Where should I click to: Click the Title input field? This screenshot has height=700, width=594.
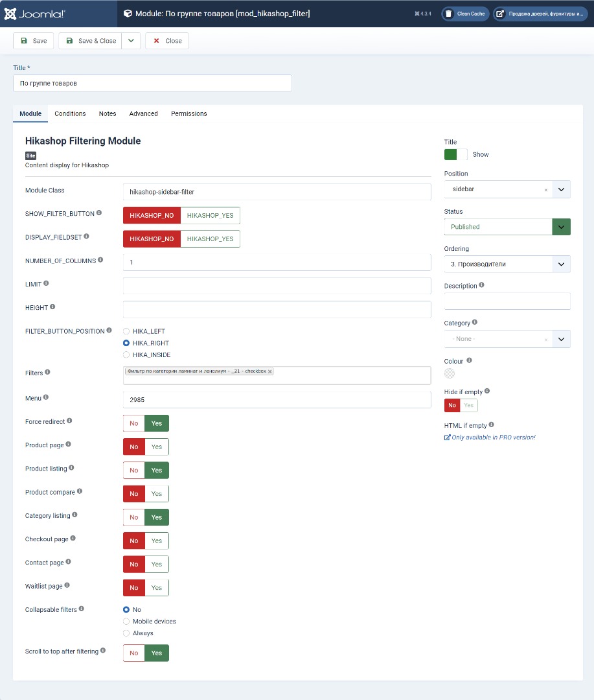[152, 84]
